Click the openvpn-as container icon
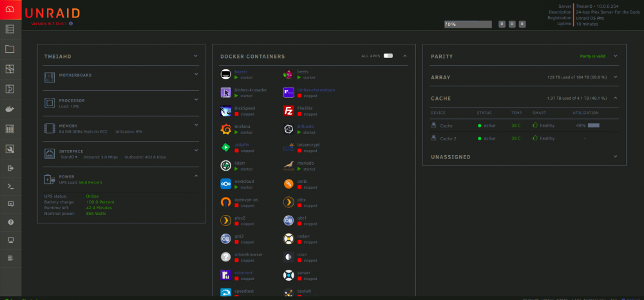Viewport: 644px width, 300px height. pos(225,202)
